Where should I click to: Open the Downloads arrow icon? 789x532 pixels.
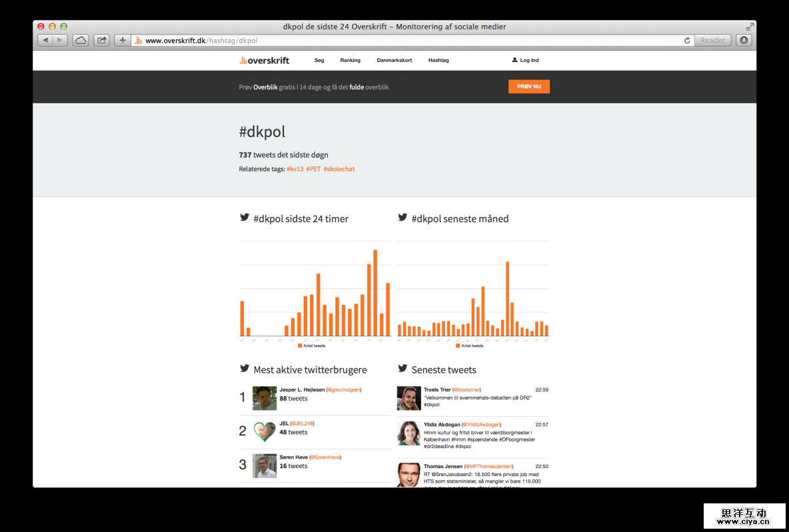tap(744, 40)
